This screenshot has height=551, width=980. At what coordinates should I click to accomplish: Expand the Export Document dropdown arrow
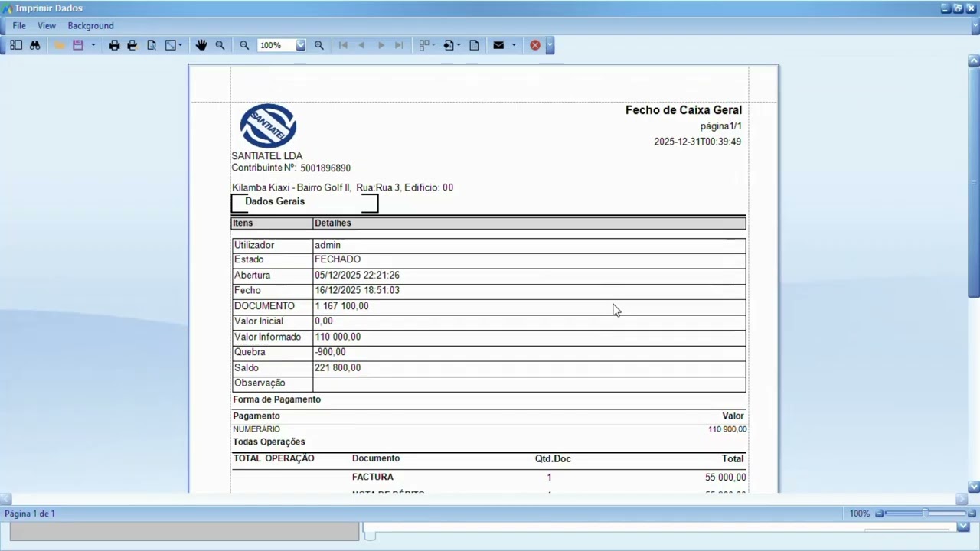click(459, 45)
